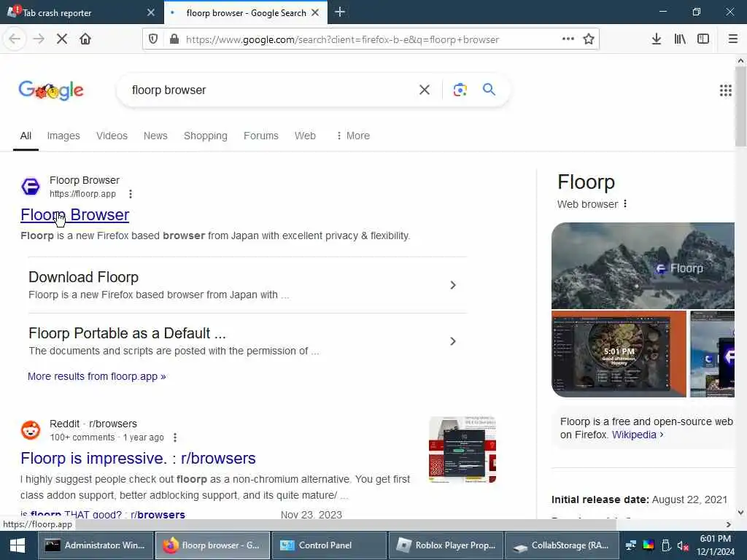Open the Firefox hamburger menu

point(733,39)
